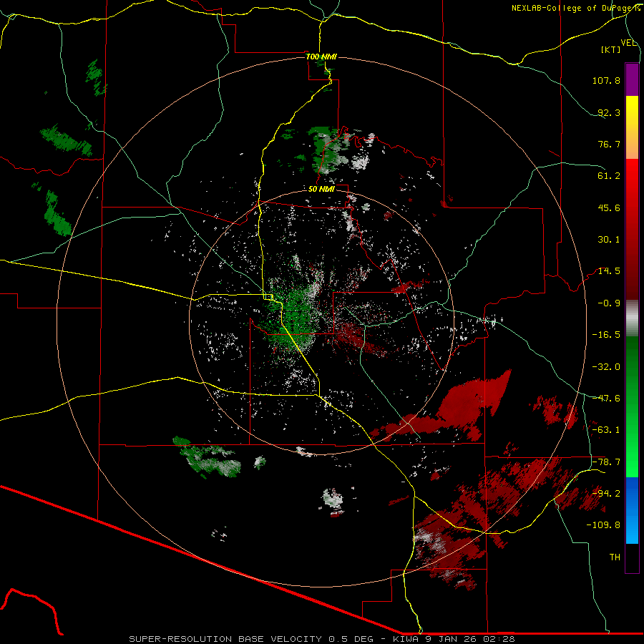Image resolution: width=644 pixels, height=644 pixels.
Task: Click the -94.2 velocity scale value
Action: coord(606,493)
